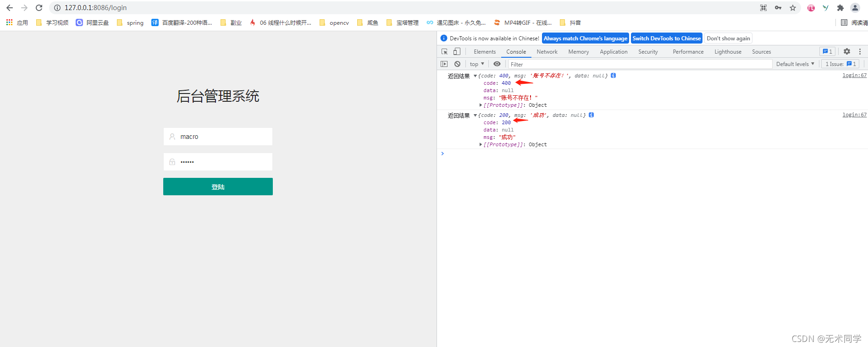Viewport: 868px width, 347px height.
Task: Open DevTools settings gear
Action: [847, 52]
